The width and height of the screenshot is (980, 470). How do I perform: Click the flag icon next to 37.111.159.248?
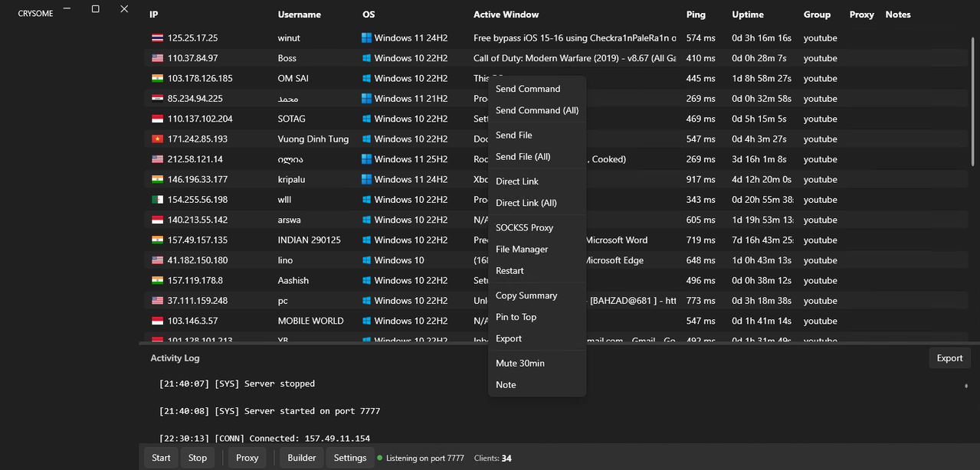[157, 301]
